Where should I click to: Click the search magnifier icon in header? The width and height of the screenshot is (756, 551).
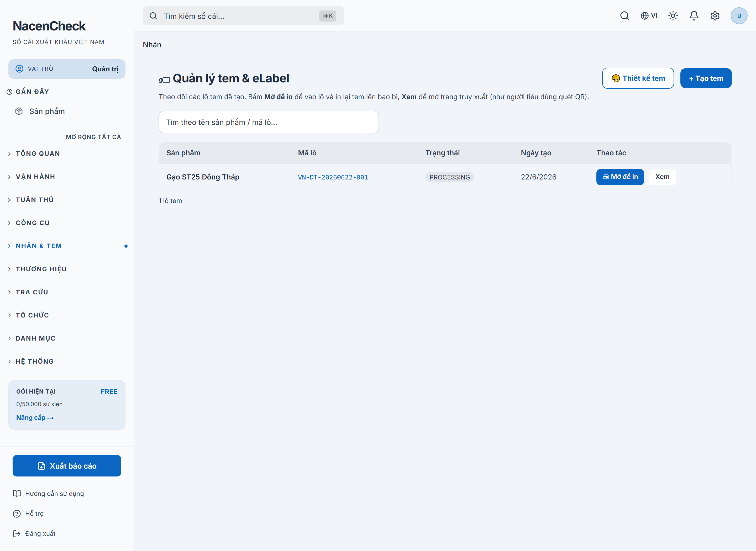[x=624, y=16]
